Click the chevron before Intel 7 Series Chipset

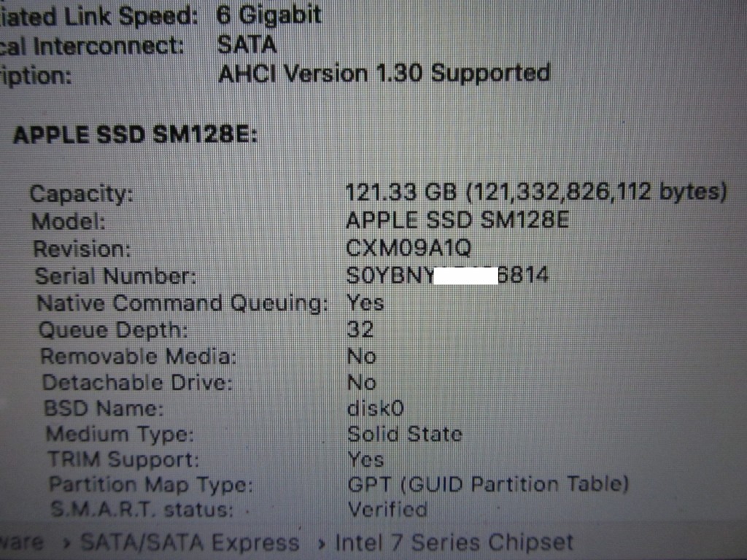(322, 543)
